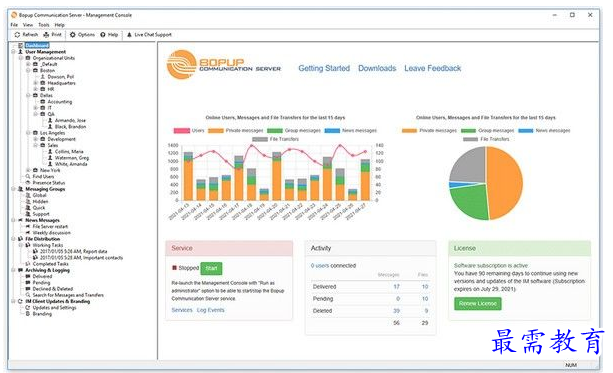
Task: Click the Search for Messages and Transfers icon
Action: [x=28, y=295]
